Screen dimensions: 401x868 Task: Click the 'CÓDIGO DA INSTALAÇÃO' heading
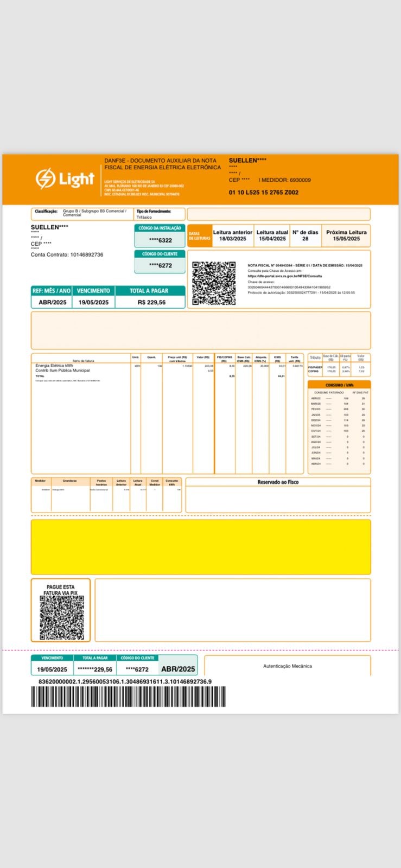[160, 228]
